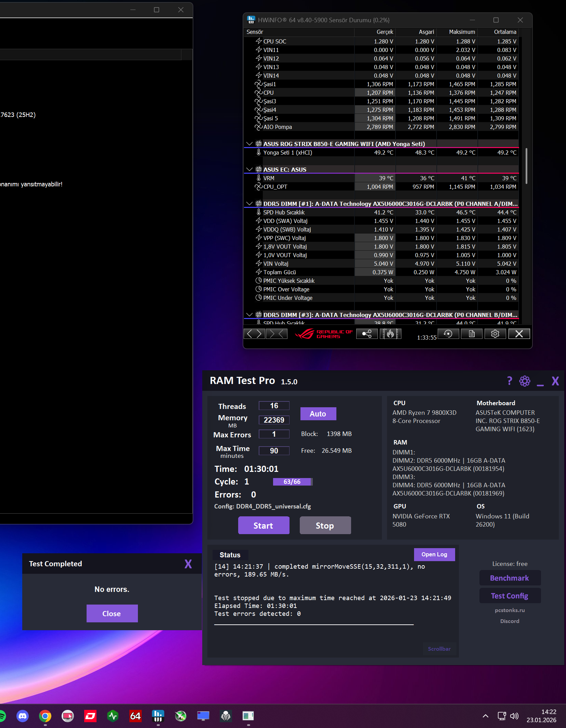
Task: Select the CPU_OPT fan row
Action: [x=382, y=187]
